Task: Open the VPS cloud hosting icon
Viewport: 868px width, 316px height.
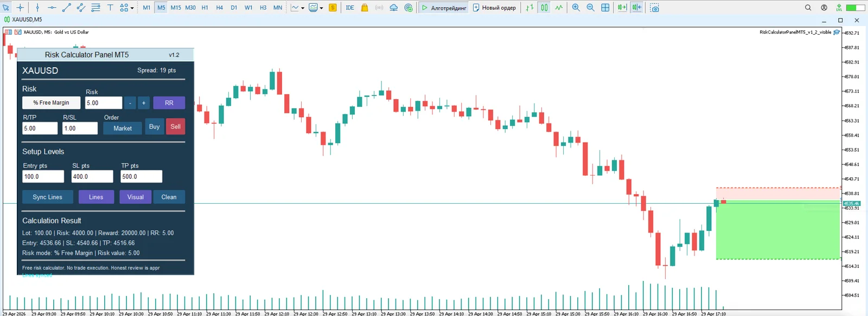Action: click(394, 8)
